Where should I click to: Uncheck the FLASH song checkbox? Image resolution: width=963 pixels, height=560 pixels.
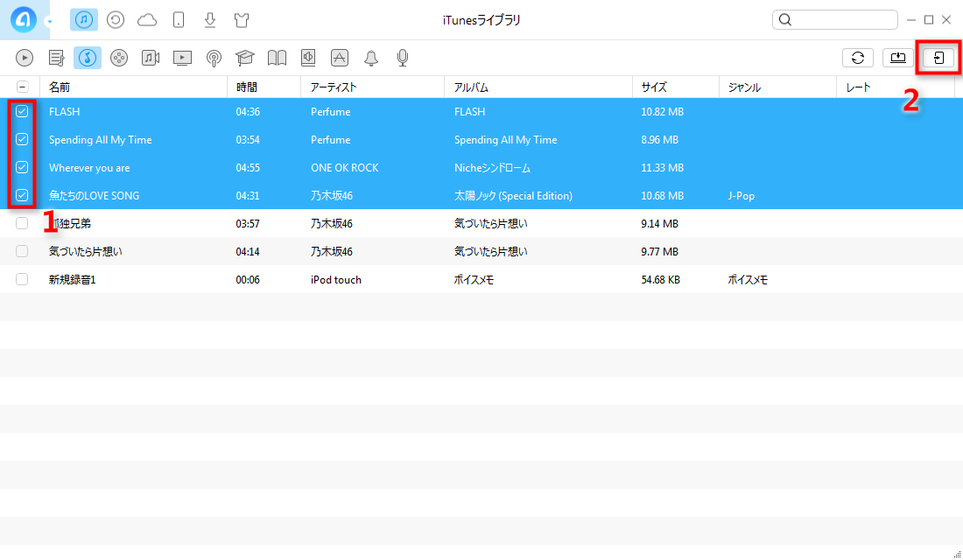tap(22, 111)
